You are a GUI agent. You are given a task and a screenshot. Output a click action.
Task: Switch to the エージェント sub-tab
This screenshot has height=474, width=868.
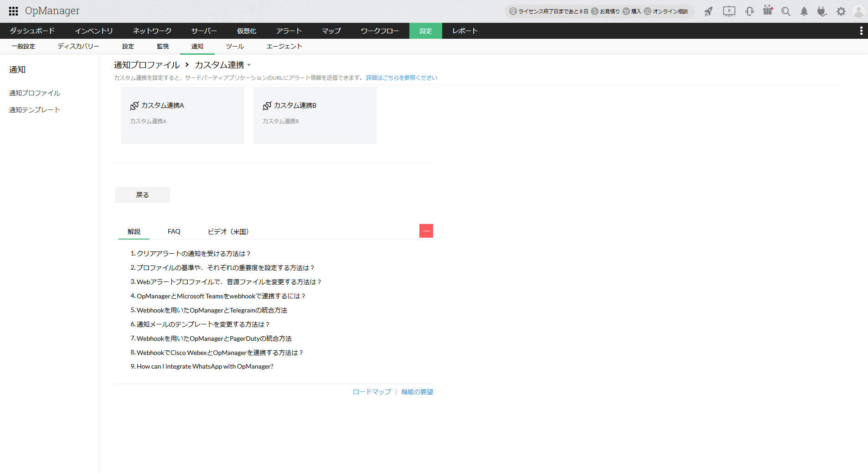284,47
